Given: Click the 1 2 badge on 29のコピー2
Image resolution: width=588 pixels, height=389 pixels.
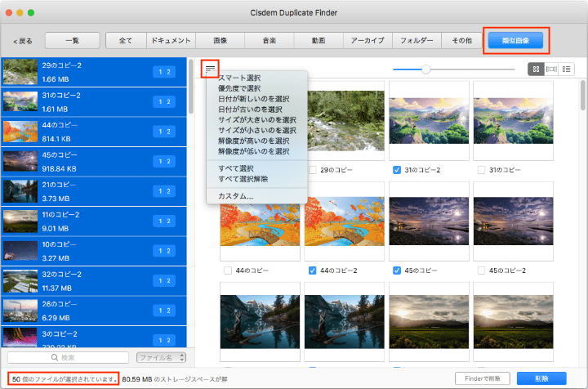Looking at the screenshot, I should point(164,72).
